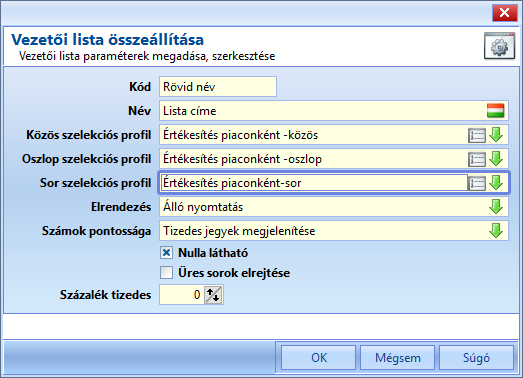Open list picker for Közös szelekciós profil
Viewport: 523px width, 378px height.
click(x=477, y=135)
